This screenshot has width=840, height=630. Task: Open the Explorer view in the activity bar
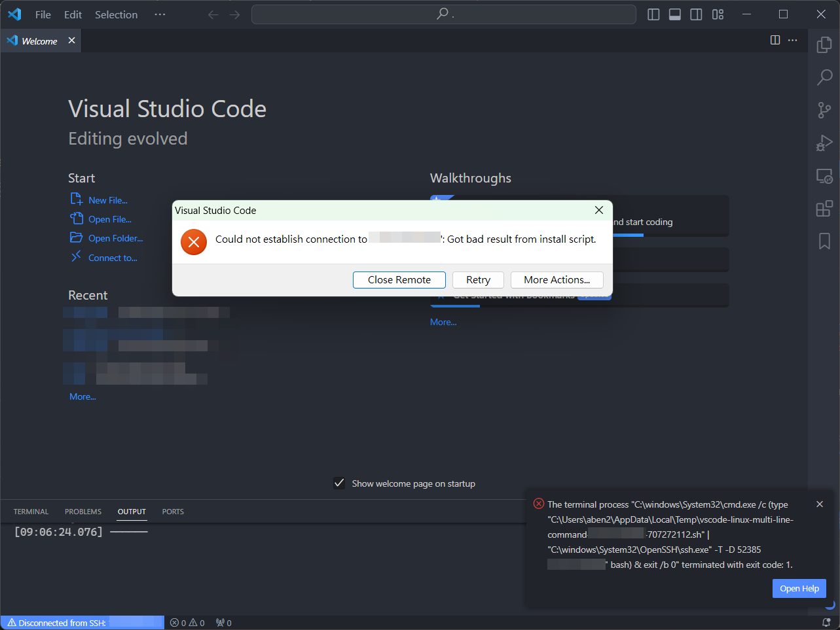pyautogui.click(x=824, y=44)
